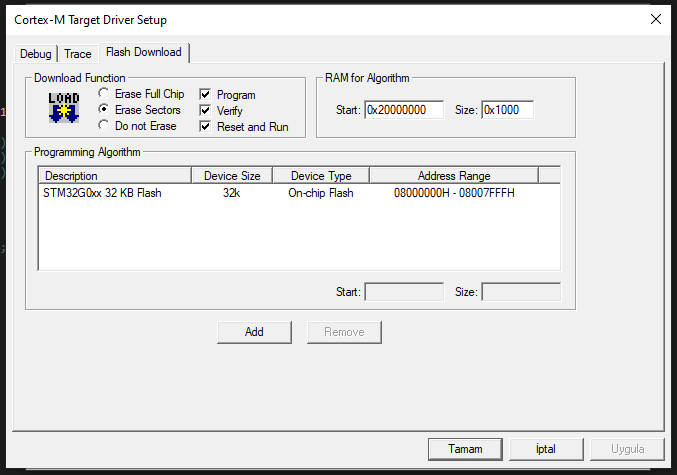Click the LOAD download icon

(63, 108)
